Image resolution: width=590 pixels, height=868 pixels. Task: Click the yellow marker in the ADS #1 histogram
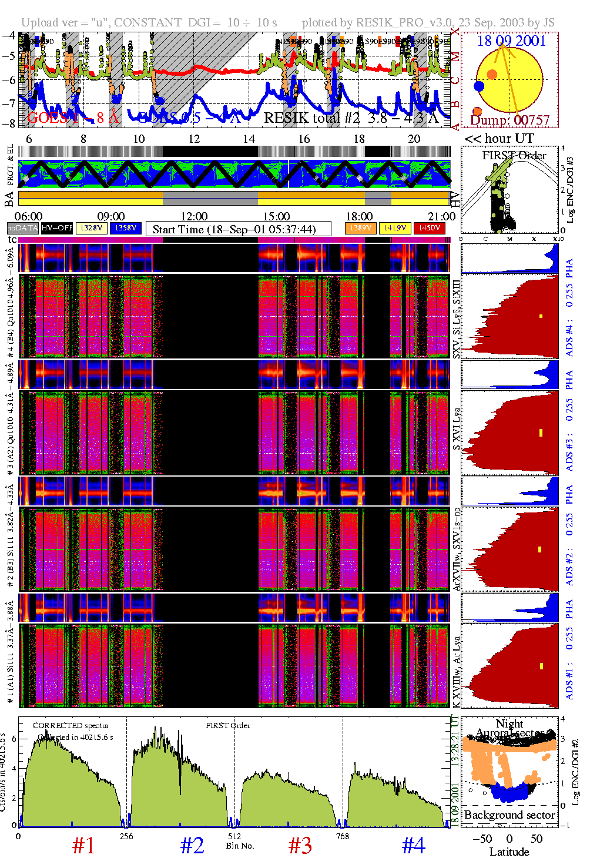click(541, 666)
